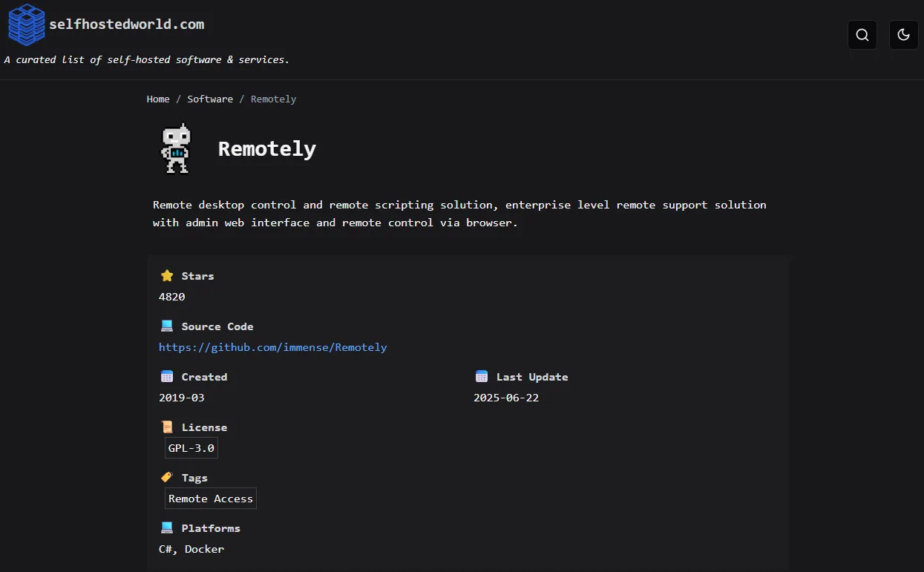Go to selfhostedworld.com site title
The image size is (924, 572).
127,24
